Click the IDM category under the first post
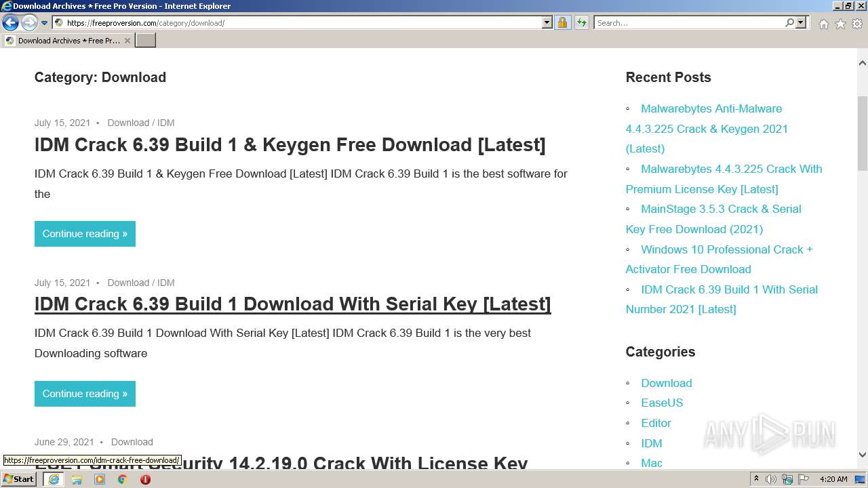 (166, 123)
